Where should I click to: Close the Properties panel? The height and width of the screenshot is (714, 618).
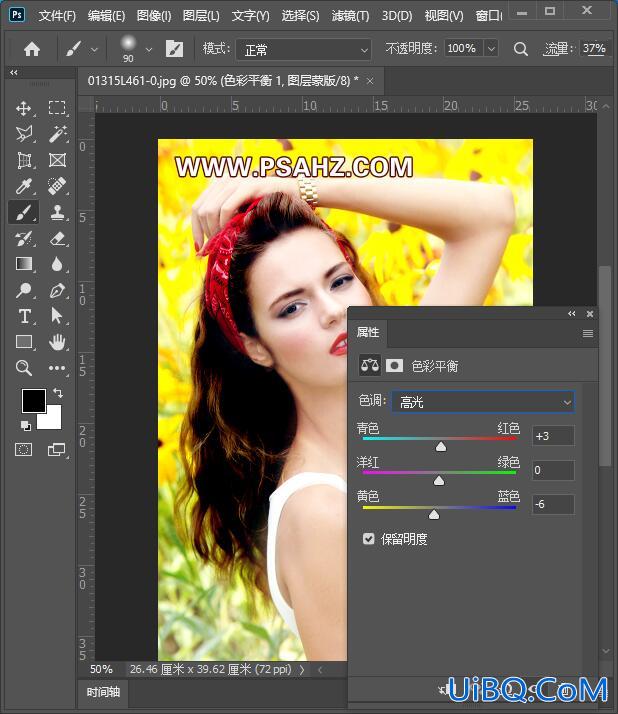tap(590, 314)
